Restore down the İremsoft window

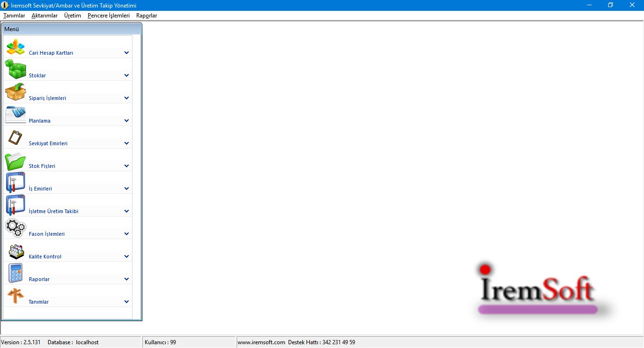pos(611,5)
